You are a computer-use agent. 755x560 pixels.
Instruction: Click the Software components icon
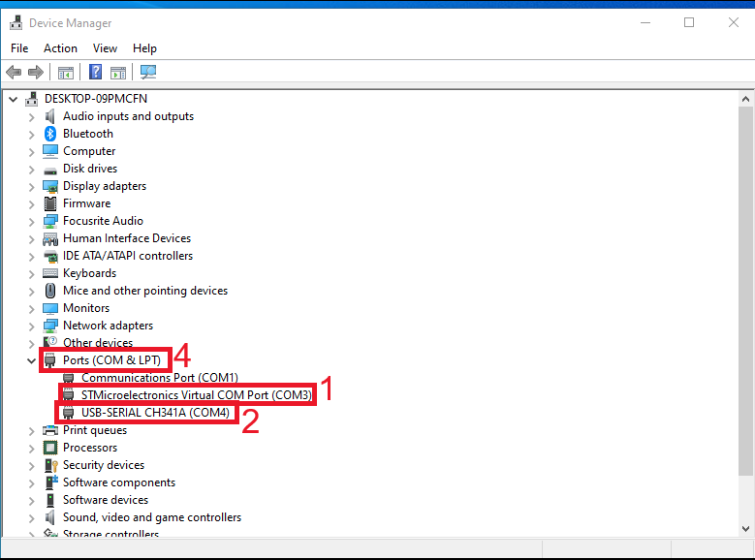pyautogui.click(x=50, y=482)
